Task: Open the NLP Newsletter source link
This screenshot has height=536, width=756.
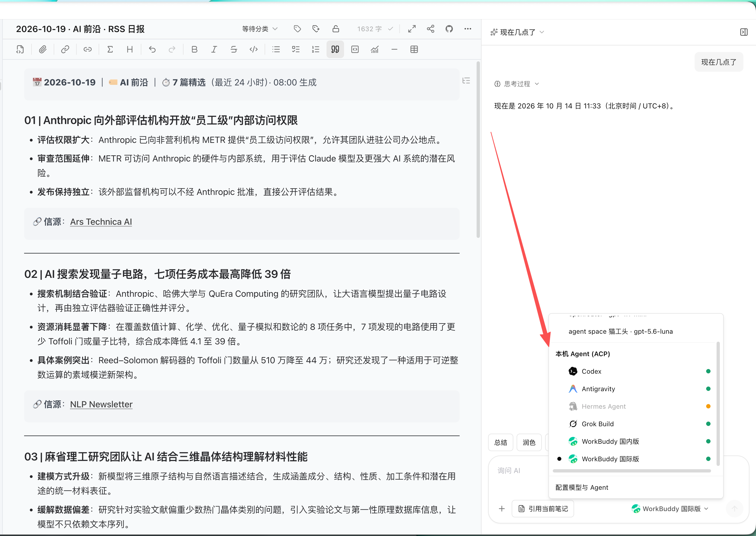Action: click(x=101, y=404)
